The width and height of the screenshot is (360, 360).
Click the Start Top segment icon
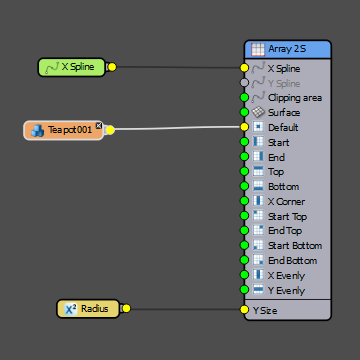(258, 216)
